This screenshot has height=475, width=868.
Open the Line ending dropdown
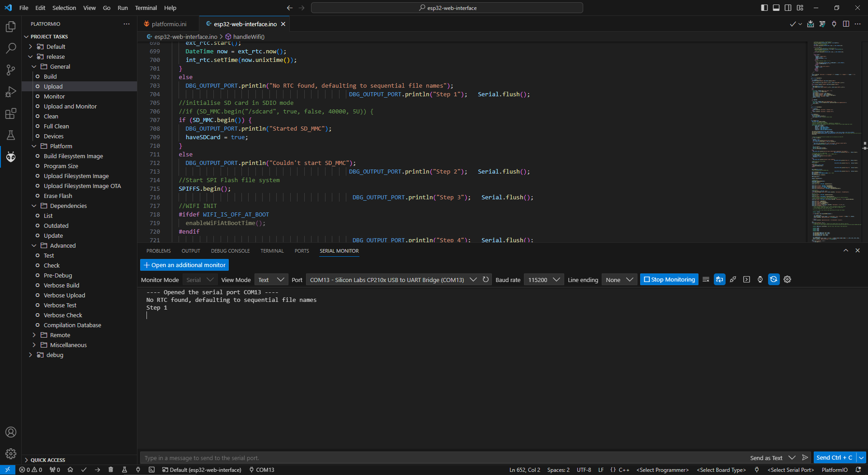pyautogui.click(x=619, y=280)
